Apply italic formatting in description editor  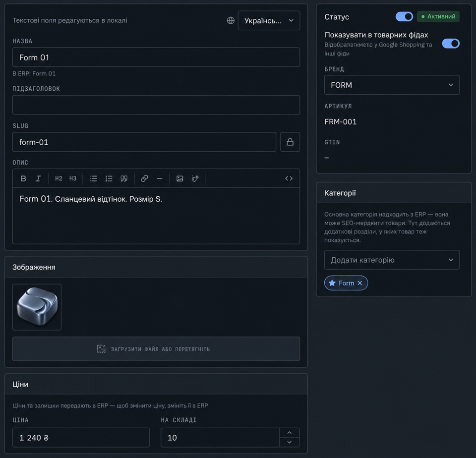(x=38, y=178)
